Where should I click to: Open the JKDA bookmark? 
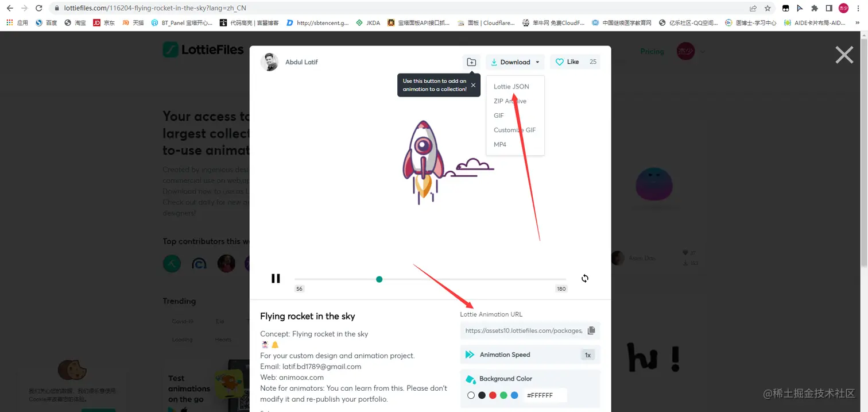point(368,23)
